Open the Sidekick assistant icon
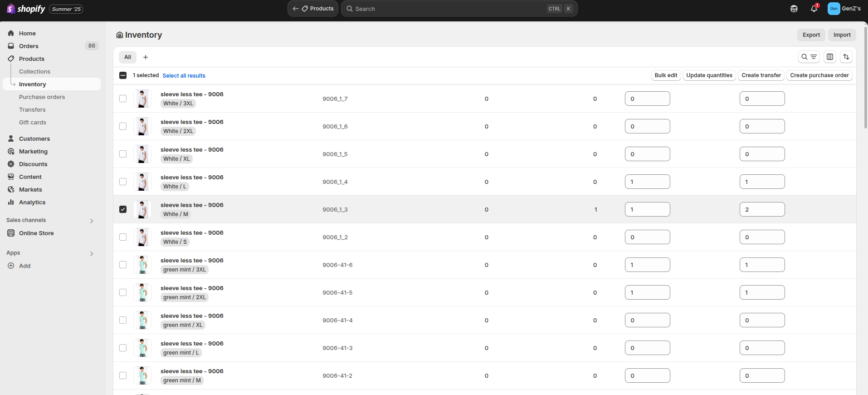Screen dimensions: 868x395 [794, 9]
